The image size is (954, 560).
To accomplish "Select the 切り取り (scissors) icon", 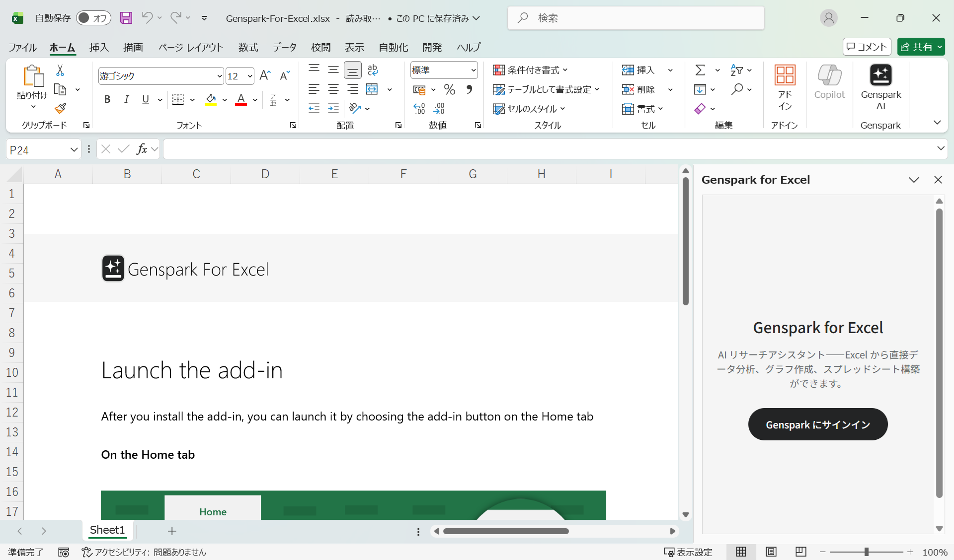I will (60, 70).
